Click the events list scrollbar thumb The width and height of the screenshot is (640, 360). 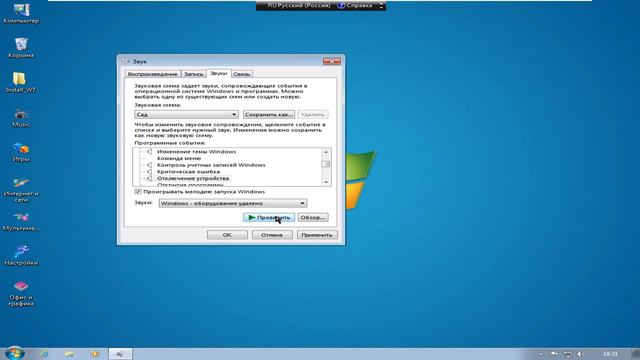coord(326,164)
